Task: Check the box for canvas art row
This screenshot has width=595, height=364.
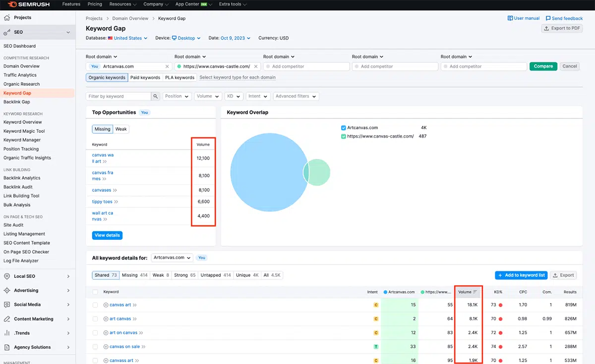Action: click(95, 305)
